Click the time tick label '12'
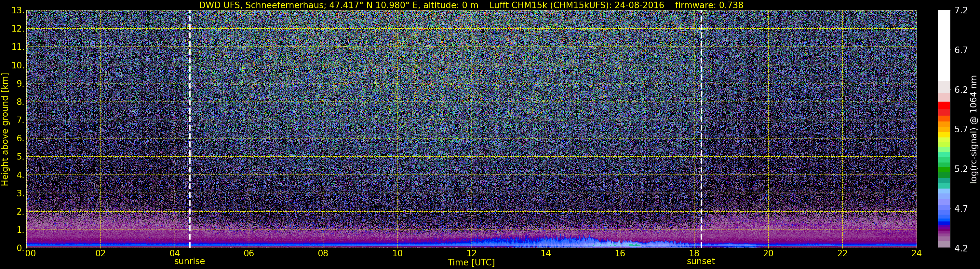Image resolution: width=980 pixels, height=269 pixels. coord(471,253)
